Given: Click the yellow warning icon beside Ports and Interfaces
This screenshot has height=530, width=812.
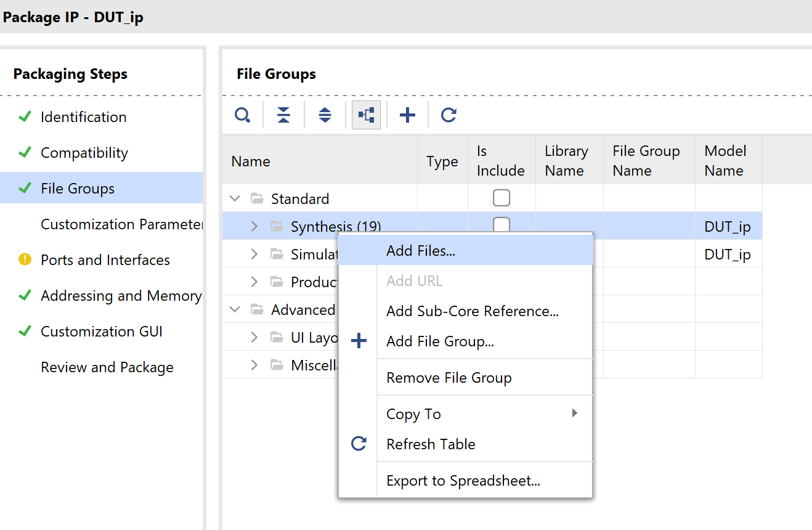Looking at the screenshot, I should point(25,260).
